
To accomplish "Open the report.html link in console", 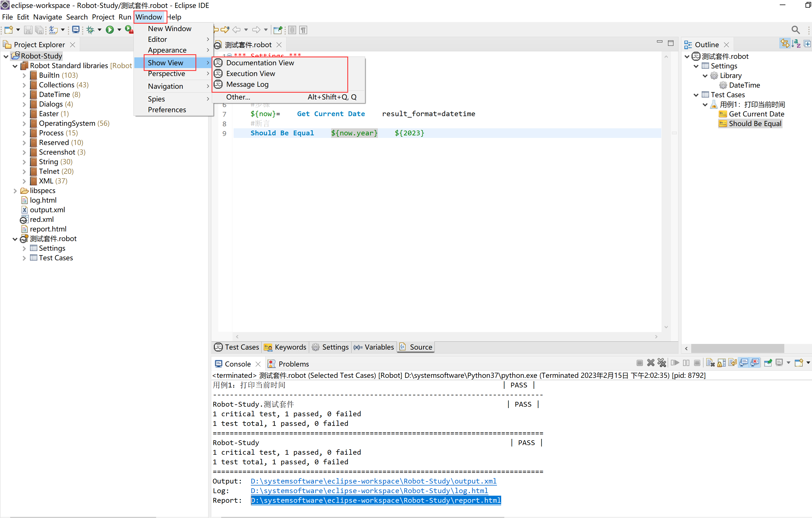I will [375, 500].
